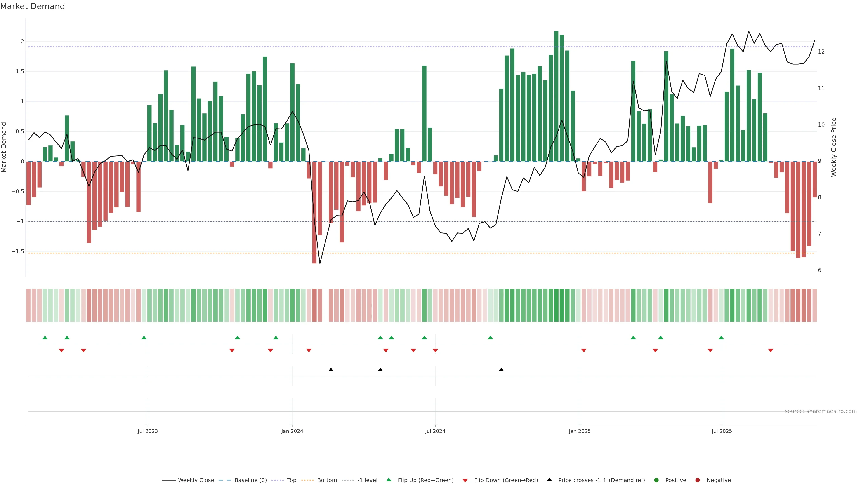Click the rightmost green flip-up triangle marker
This screenshot has width=868, height=488.
[721, 338]
